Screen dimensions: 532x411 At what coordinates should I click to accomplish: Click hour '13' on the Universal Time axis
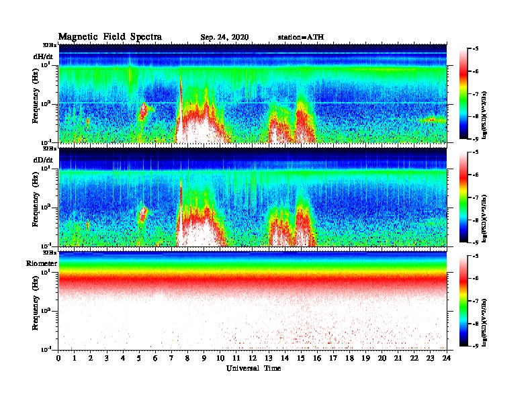pyautogui.click(x=269, y=359)
